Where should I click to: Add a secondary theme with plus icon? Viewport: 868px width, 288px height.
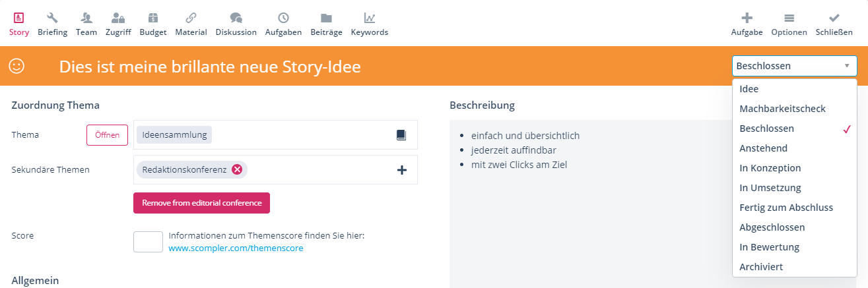401,170
